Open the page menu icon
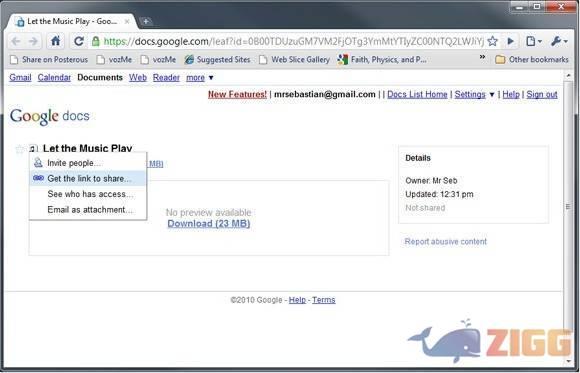The height and width of the screenshot is (373, 580). tap(534, 41)
